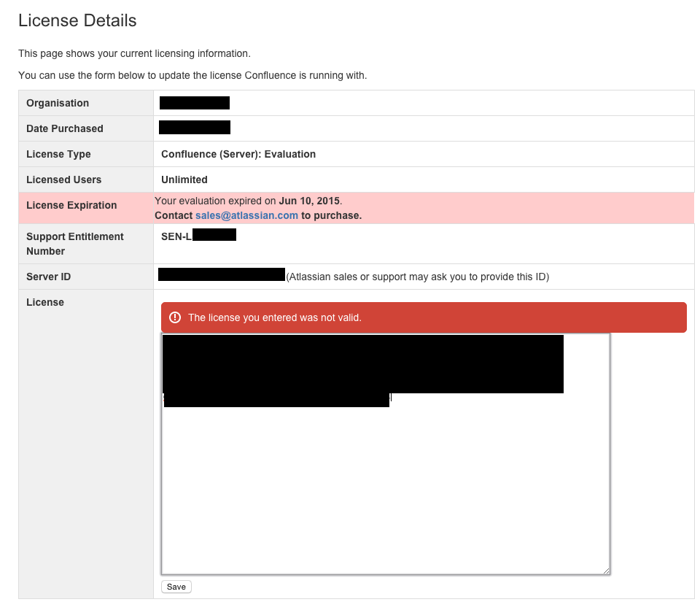Click the 'Licensed Users' row label
The image size is (700, 602).
click(64, 180)
